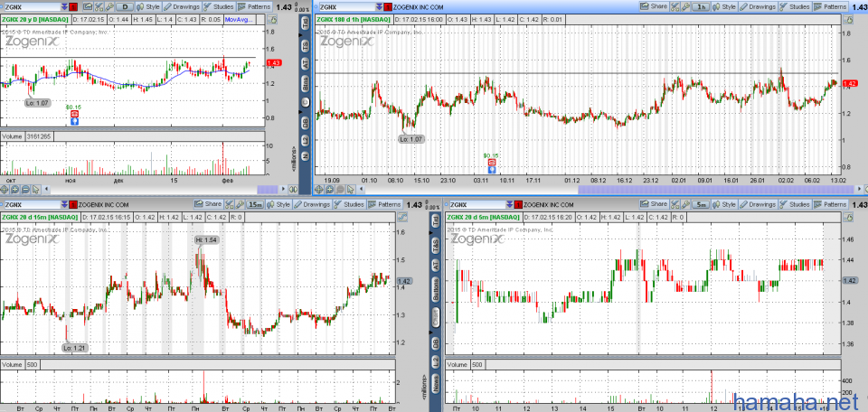Image resolution: width=868 pixels, height=412 pixels.
Task: Click the red symbol-link square in the 15m chart
Action: pos(73,204)
